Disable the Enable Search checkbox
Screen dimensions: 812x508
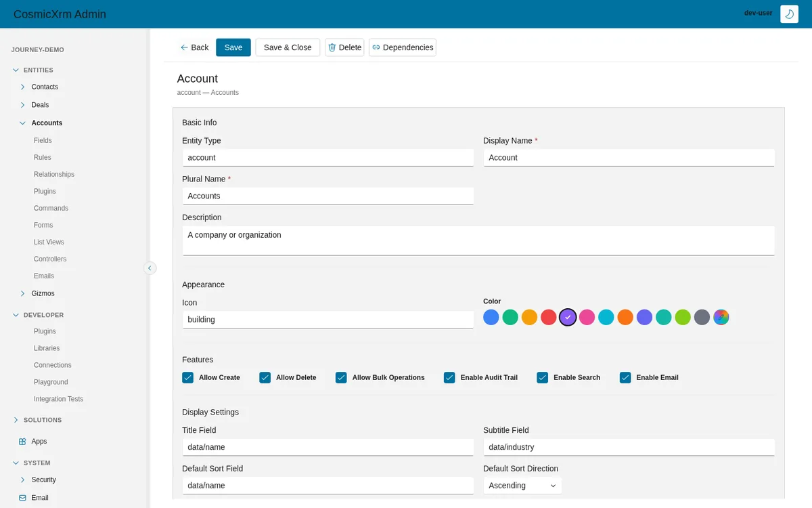pyautogui.click(x=542, y=377)
